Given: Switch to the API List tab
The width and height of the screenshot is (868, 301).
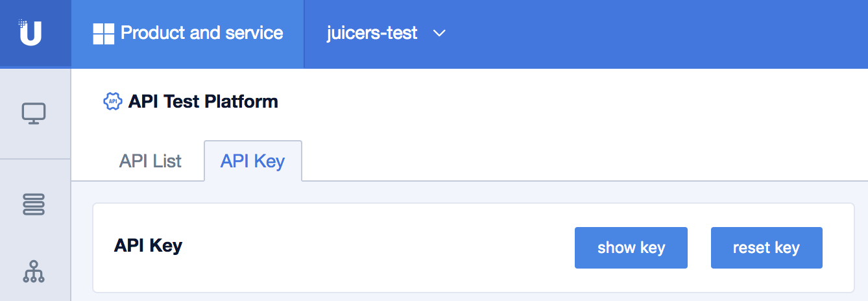Looking at the screenshot, I should coord(151,161).
